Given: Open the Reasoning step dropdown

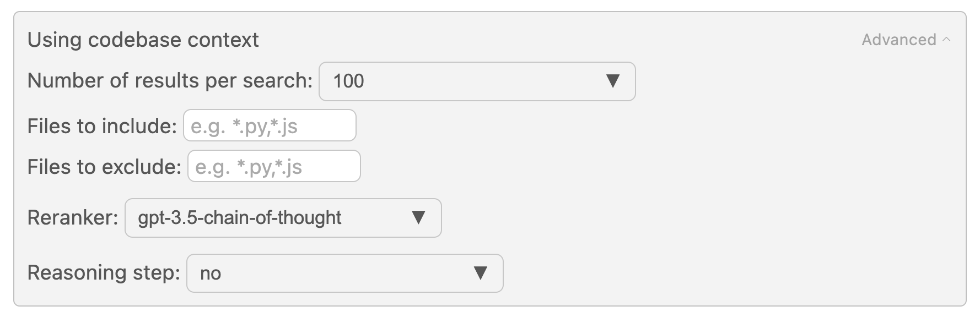Looking at the screenshot, I should (x=344, y=273).
